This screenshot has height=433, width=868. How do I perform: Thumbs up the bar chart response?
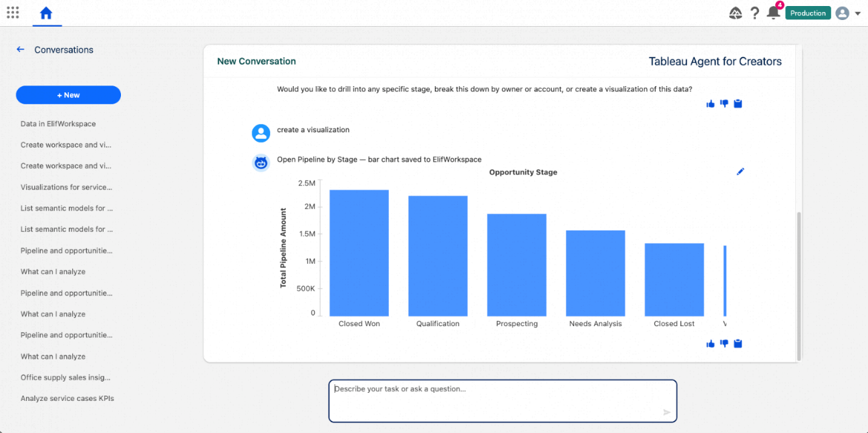point(710,343)
